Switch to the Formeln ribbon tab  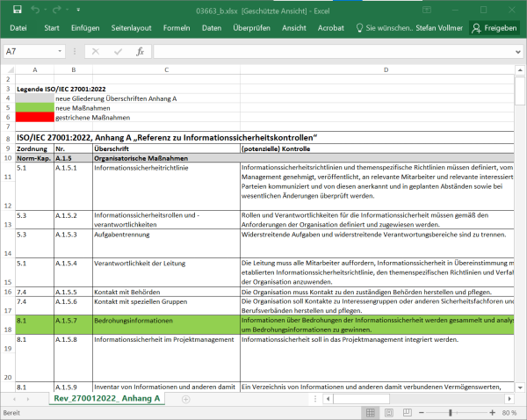[x=176, y=28]
